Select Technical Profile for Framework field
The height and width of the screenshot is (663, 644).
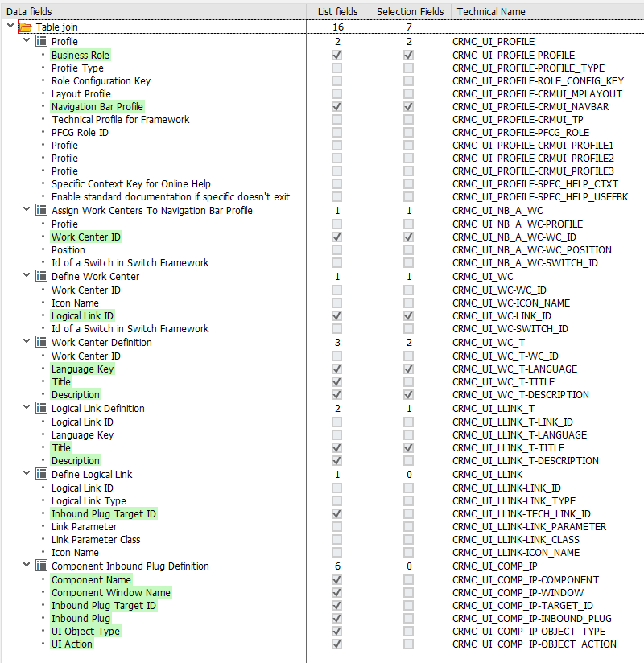[x=121, y=120]
